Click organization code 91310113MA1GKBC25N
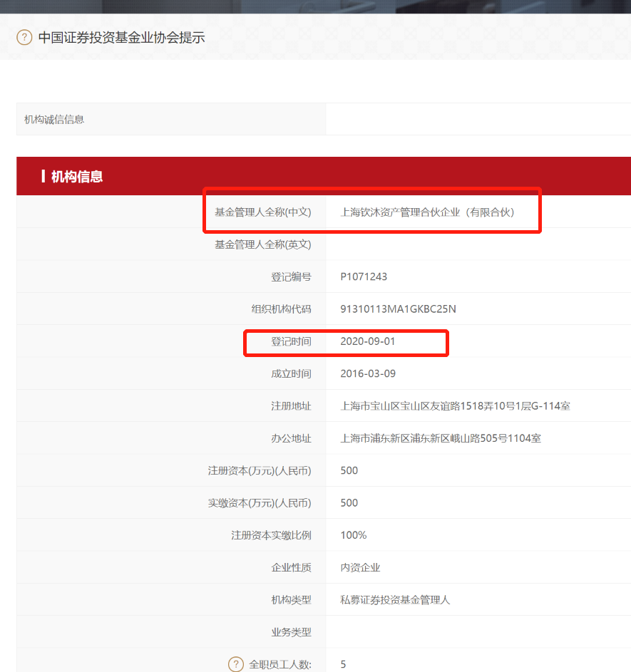 398,309
